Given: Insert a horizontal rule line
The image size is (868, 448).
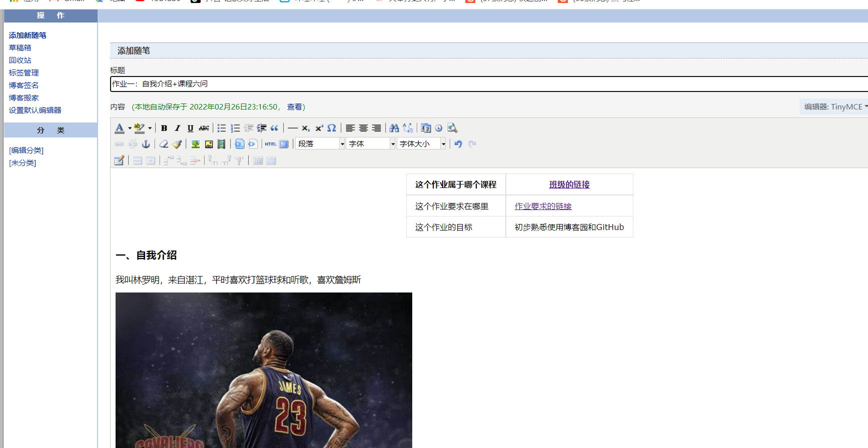Looking at the screenshot, I should [x=293, y=128].
